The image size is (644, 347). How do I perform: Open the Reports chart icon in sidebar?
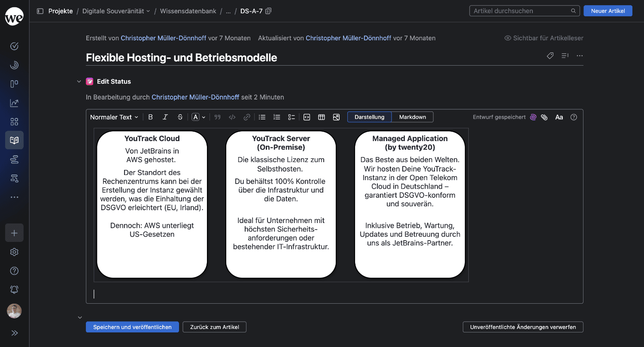click(14, 103)
